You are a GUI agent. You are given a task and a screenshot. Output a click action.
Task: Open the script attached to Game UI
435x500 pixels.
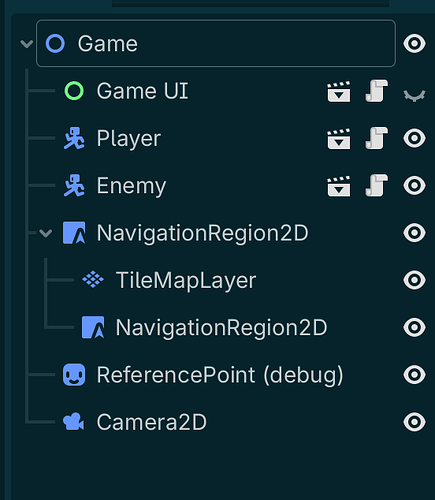pos(377,91)
